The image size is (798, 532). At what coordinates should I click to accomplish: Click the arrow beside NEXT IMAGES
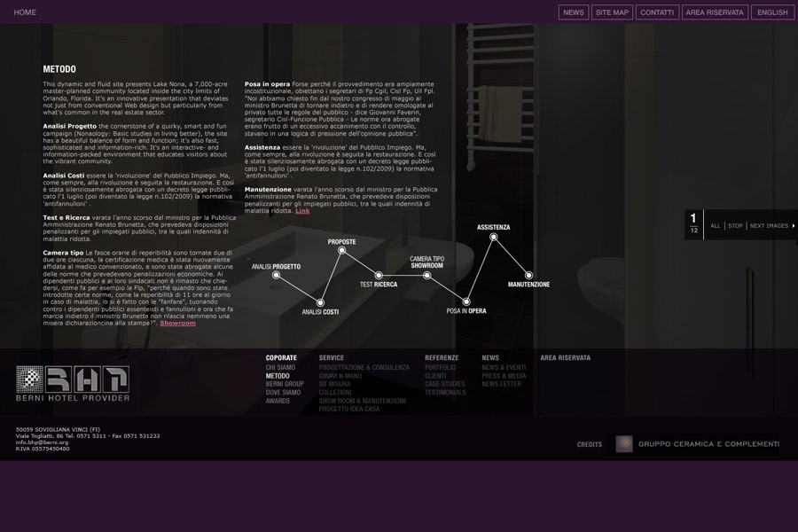tap(793, 225)
